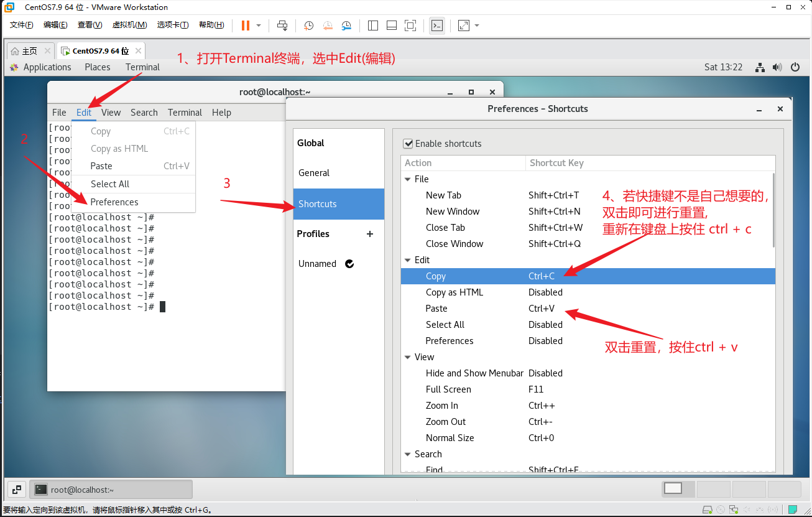The width and height of the screenshot is (812, 517).
Task: Open the dropdown arrow beside stretch display icon
Action: (x=477, y=26)
